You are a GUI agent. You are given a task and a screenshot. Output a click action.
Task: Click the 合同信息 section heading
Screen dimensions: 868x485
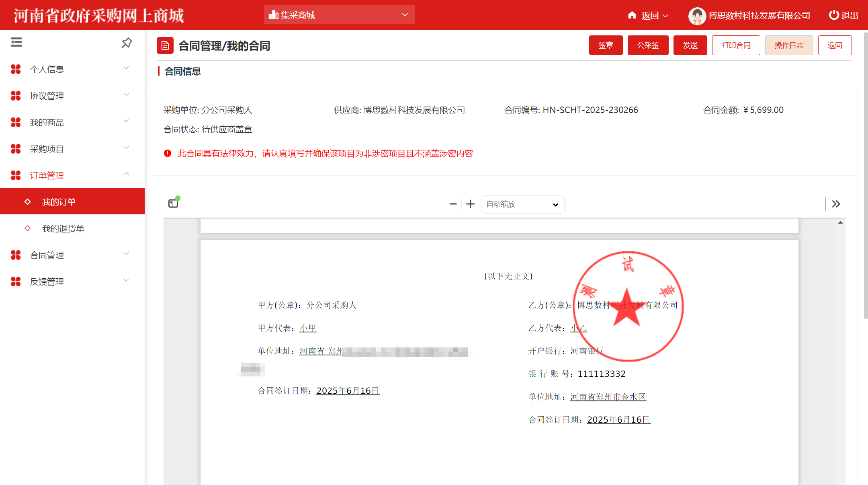(x=182, y=71)
